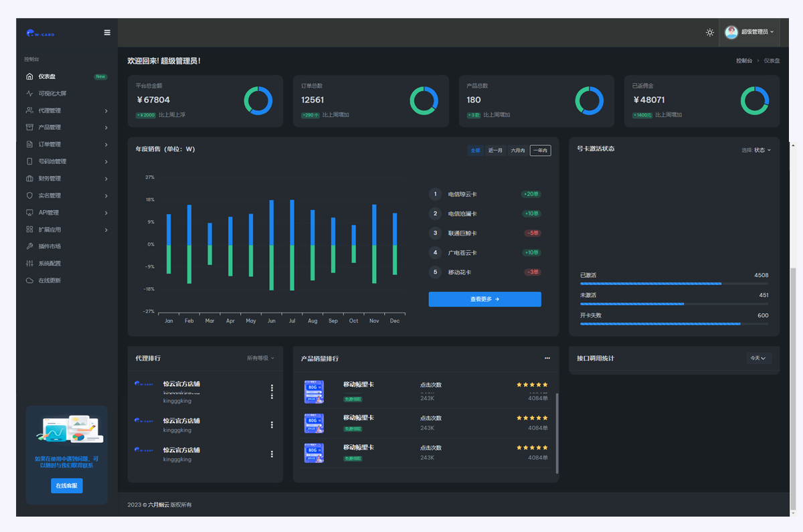Select the 近一月 time range filter

coord(495,151)
